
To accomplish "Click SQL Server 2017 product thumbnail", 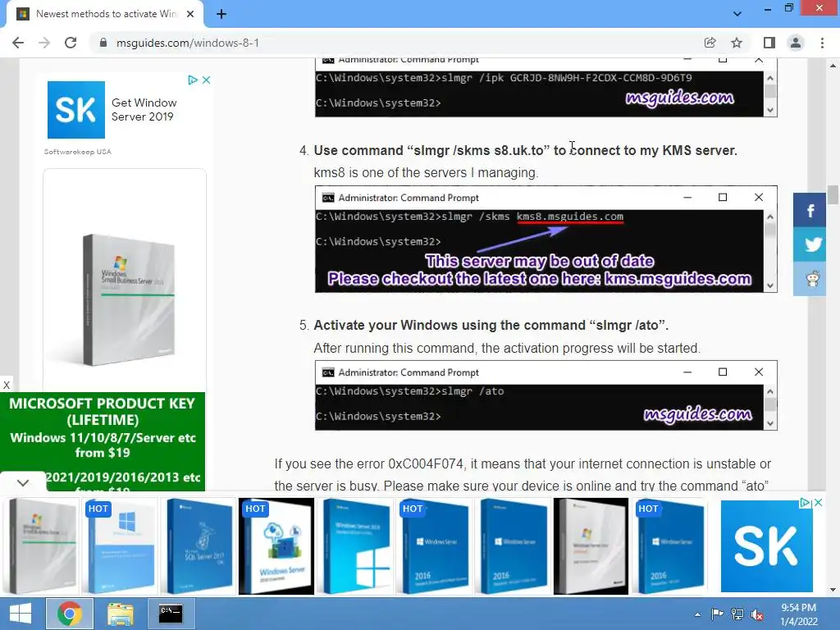I will point(200,546).
